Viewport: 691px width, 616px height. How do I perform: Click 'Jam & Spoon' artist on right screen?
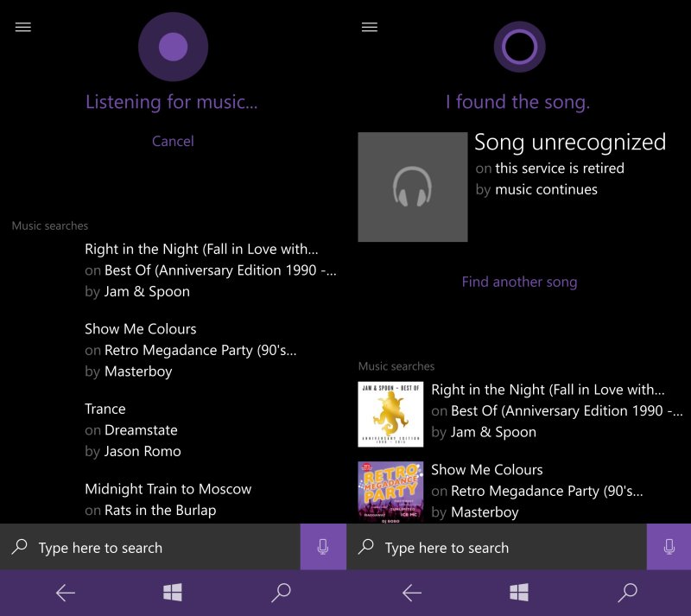493,432
